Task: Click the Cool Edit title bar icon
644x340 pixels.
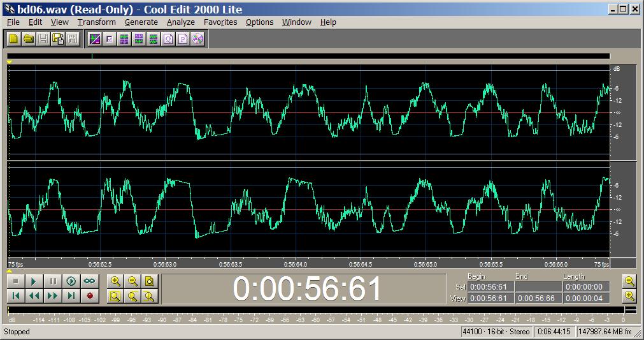Action: (x=9, y=9)
